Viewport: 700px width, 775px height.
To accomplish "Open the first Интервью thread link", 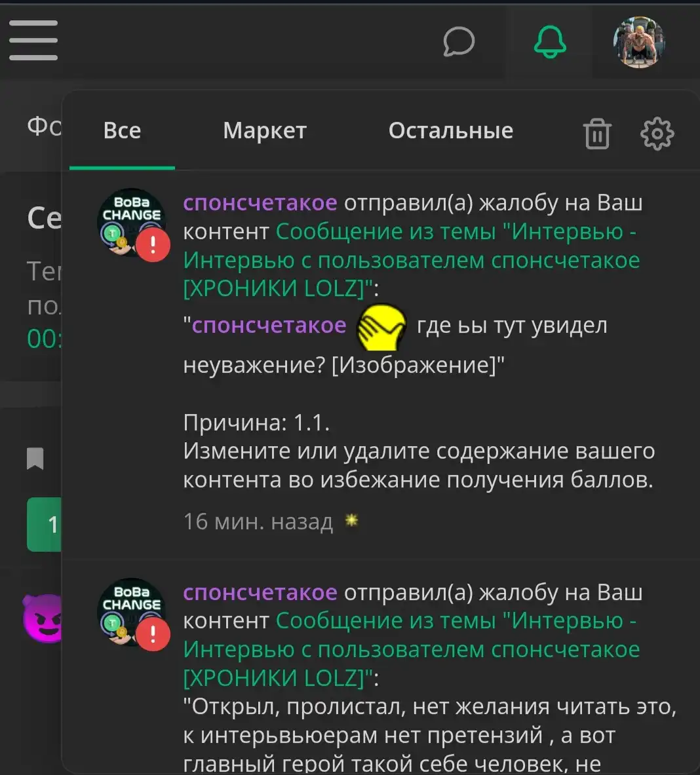I will (x=412, y=260).
